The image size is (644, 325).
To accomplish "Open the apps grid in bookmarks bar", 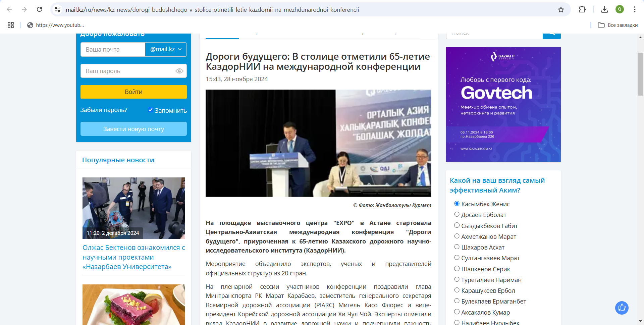I will tap(11, 25).
